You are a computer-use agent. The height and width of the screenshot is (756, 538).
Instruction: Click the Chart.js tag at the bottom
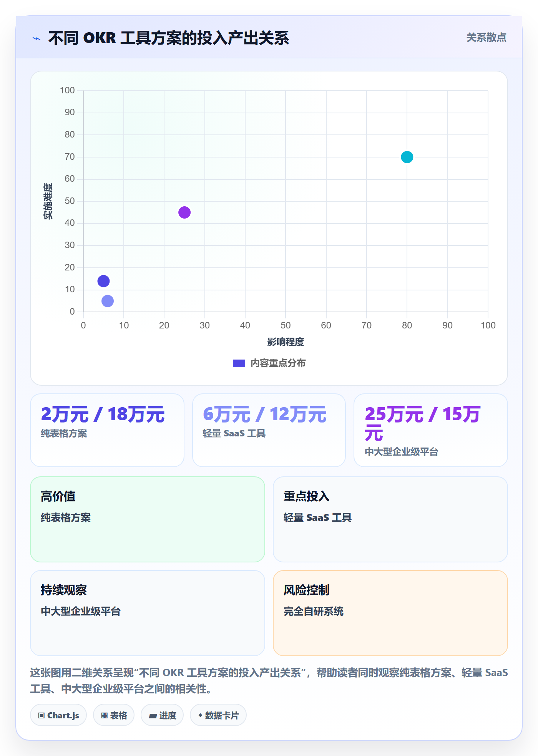click(x=58, y=715)
